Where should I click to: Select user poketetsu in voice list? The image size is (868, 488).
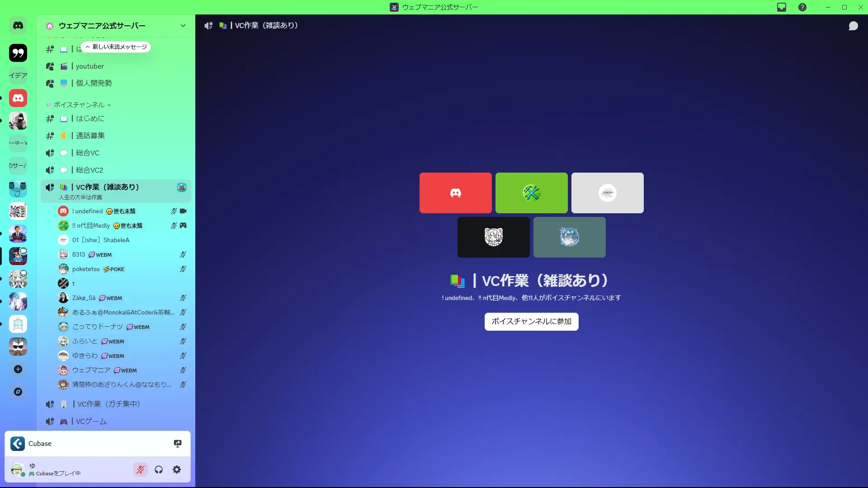(86, 269)
